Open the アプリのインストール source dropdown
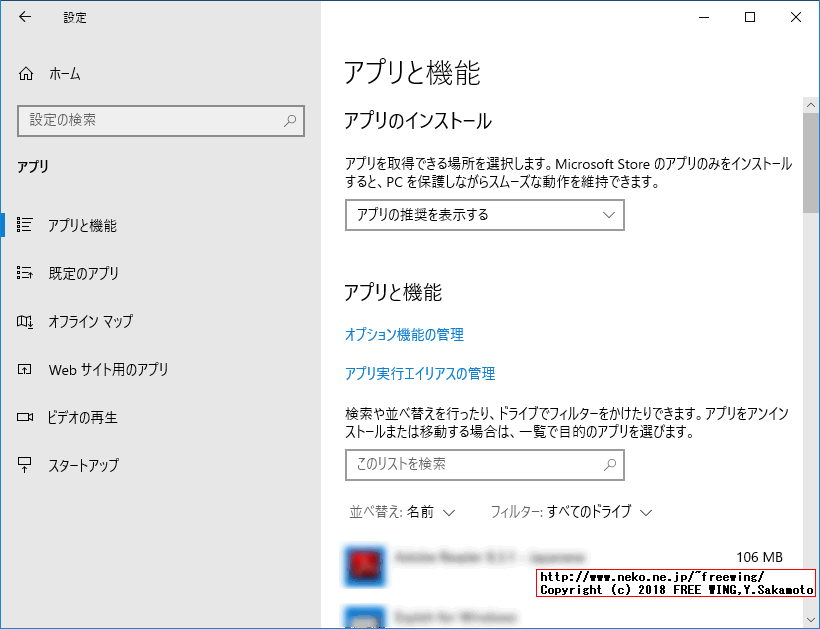This screenshot has width=820, height=629. point(484,215)
